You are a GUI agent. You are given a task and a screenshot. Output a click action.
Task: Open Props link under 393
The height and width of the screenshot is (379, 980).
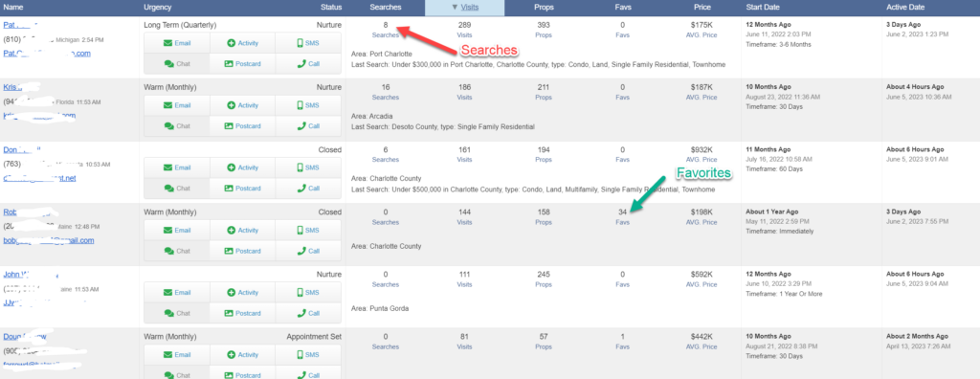[x=544, y=35]
